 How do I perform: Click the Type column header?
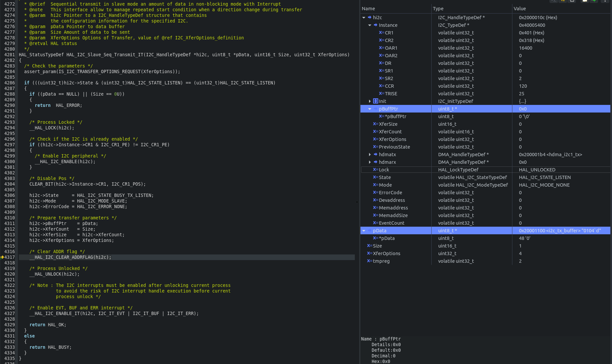click(x=438, y=9)
